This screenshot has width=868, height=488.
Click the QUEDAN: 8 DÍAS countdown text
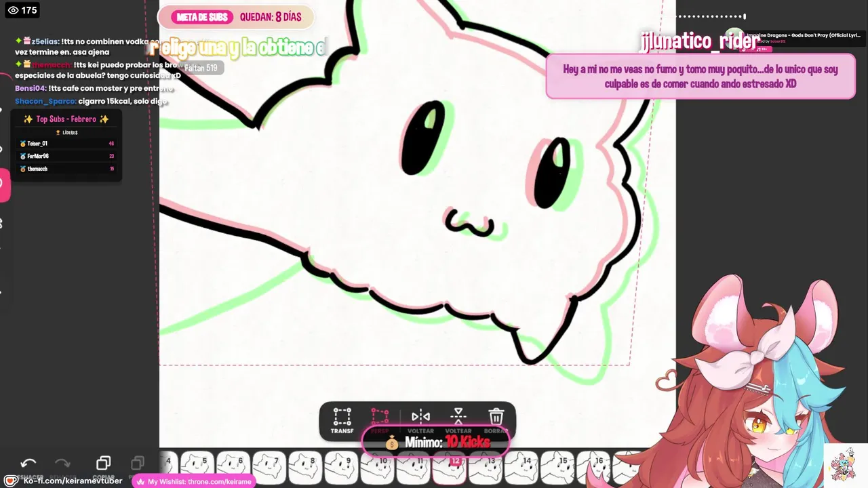[271, 17]
